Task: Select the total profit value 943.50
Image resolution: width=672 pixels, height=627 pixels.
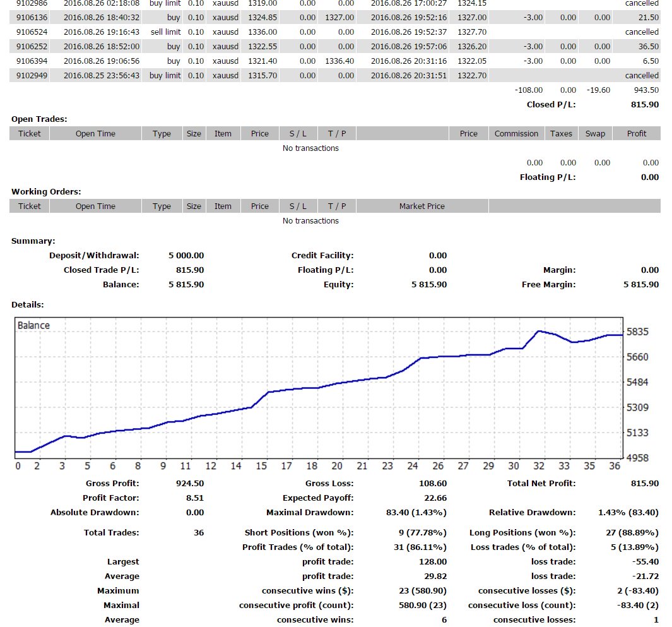Action: [646, 90]
